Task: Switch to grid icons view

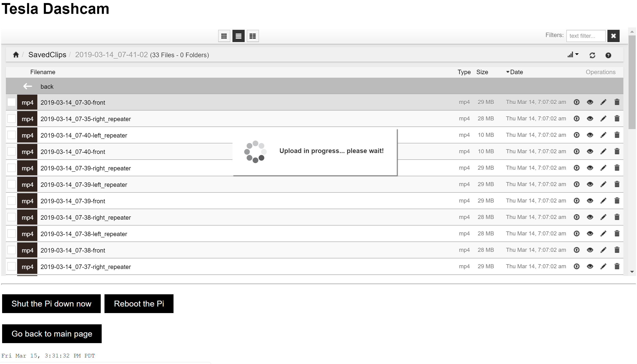Action: pyautogui.click(x=224, y=36)
